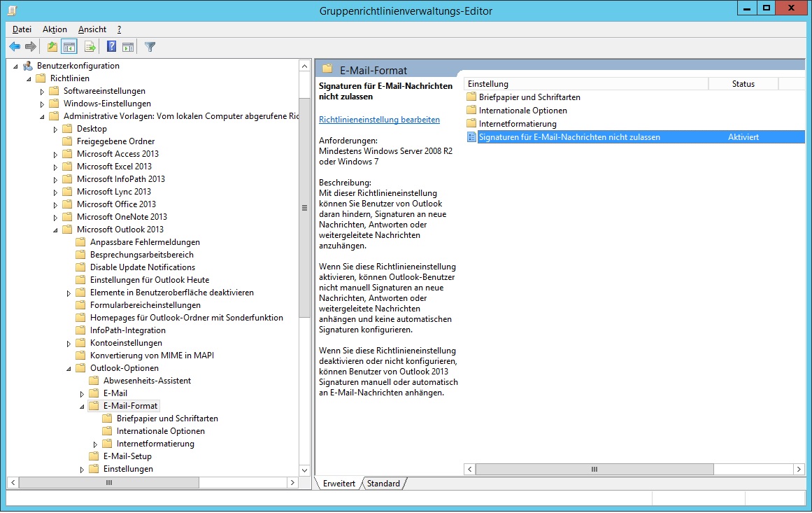Click Richtlinieneinstellung bearbeiten link

(x=379, y=120)
